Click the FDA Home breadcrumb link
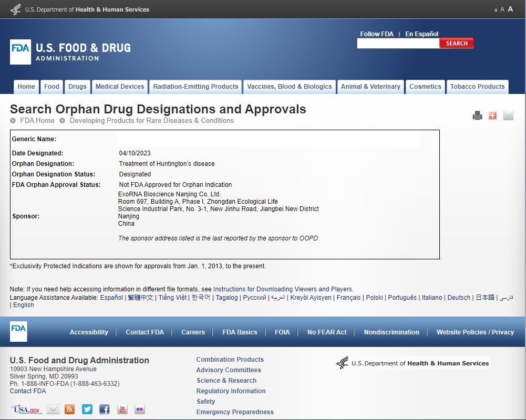 pyautogui.click(x=37, y=120)
